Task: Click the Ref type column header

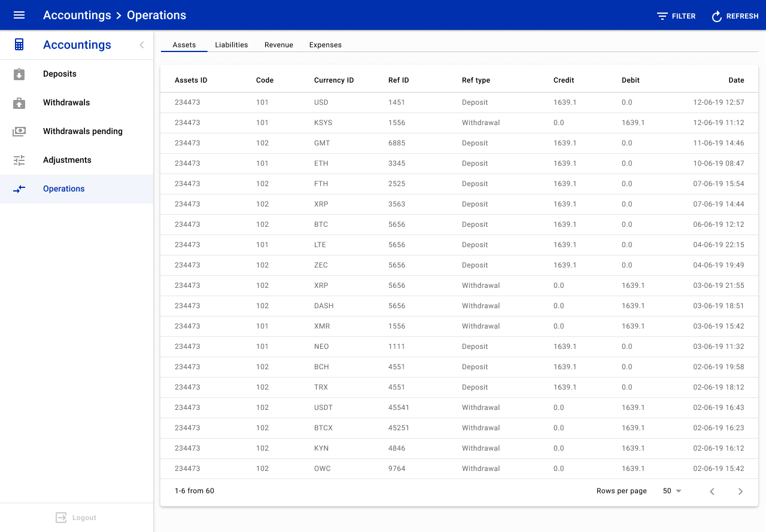Action: coord(476,80)
